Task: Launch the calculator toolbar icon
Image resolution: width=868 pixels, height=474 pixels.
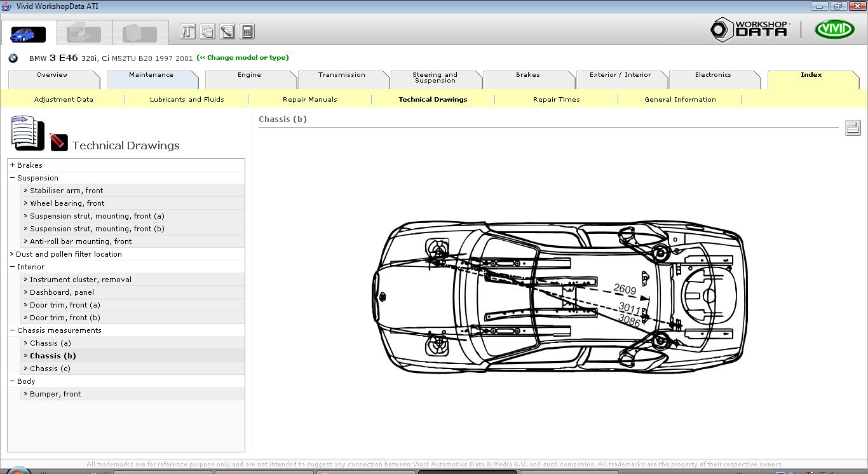Action: click(x=247, y=32)
